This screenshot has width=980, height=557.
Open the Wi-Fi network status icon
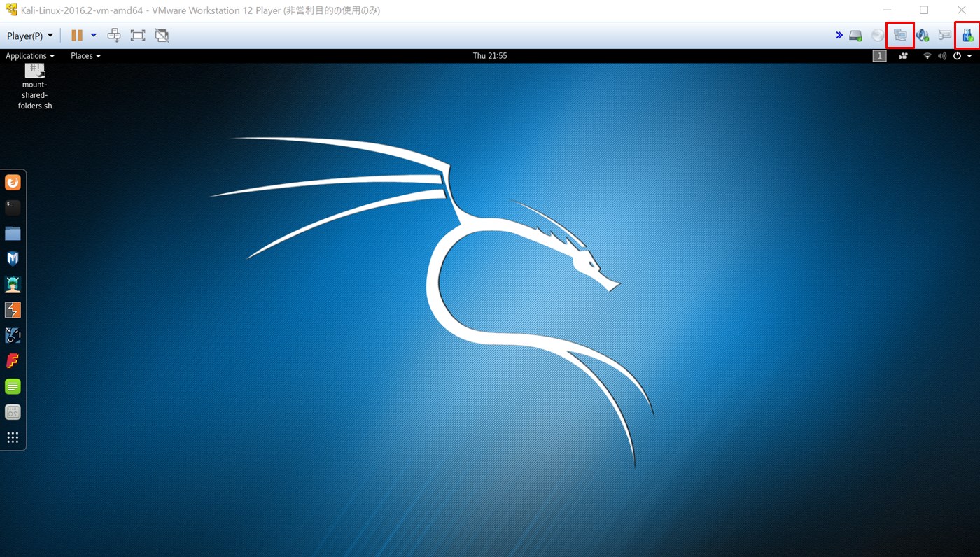click(x=927, y=56)
